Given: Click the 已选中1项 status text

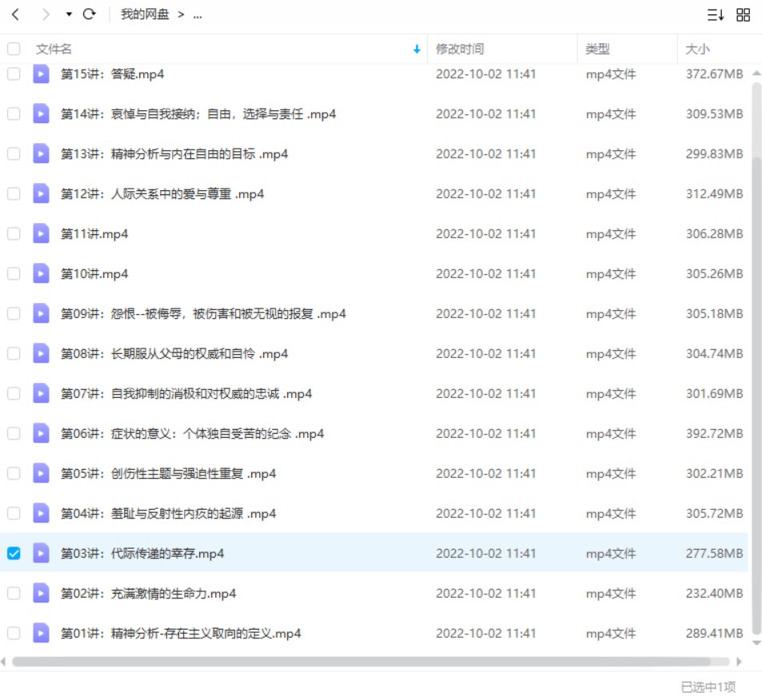Looking at the screenshot, I should (708, 686).
